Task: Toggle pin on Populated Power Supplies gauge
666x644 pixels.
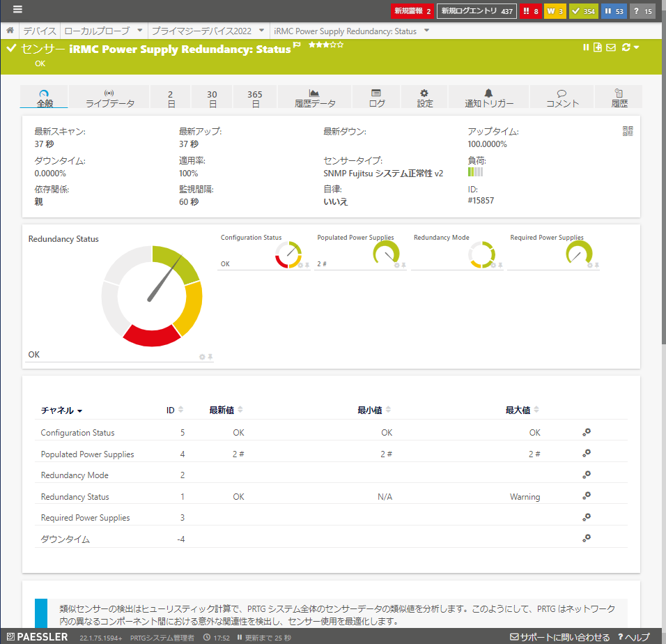Action: (403, 265)
